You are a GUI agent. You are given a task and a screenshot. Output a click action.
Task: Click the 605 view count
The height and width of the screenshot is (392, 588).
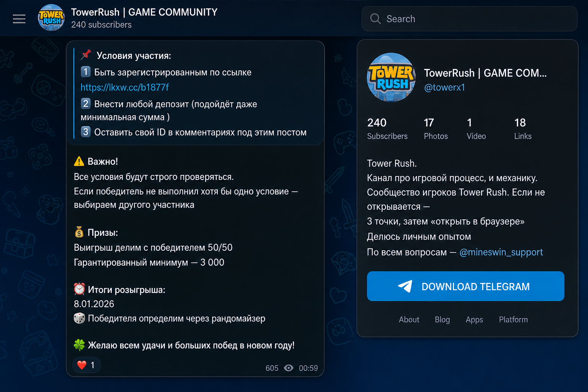coord(272,368)
